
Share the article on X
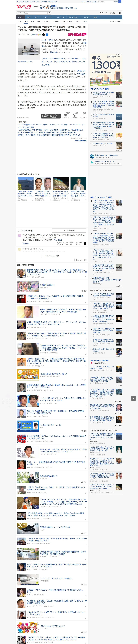pyautogui.click(x=44, y=35)
